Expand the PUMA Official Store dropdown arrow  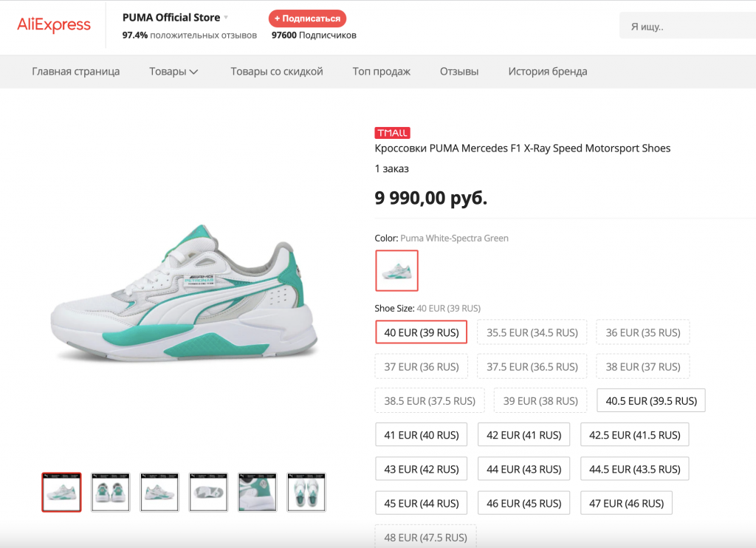tap(226, 18)
